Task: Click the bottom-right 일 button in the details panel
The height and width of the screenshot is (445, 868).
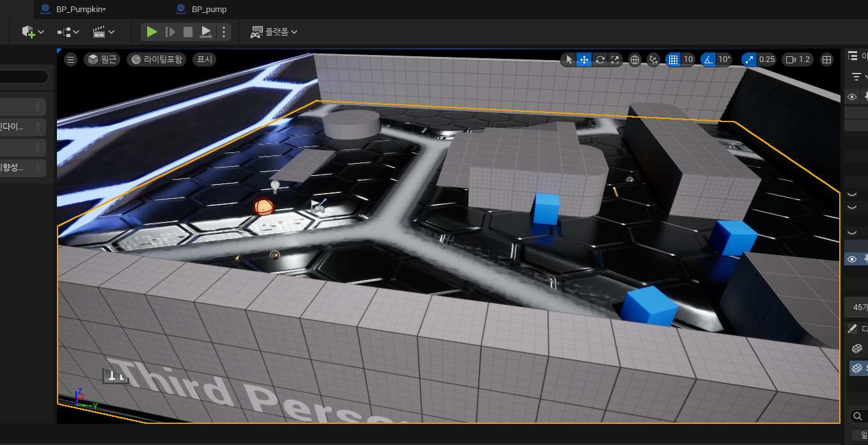Action: click(860, 435)
